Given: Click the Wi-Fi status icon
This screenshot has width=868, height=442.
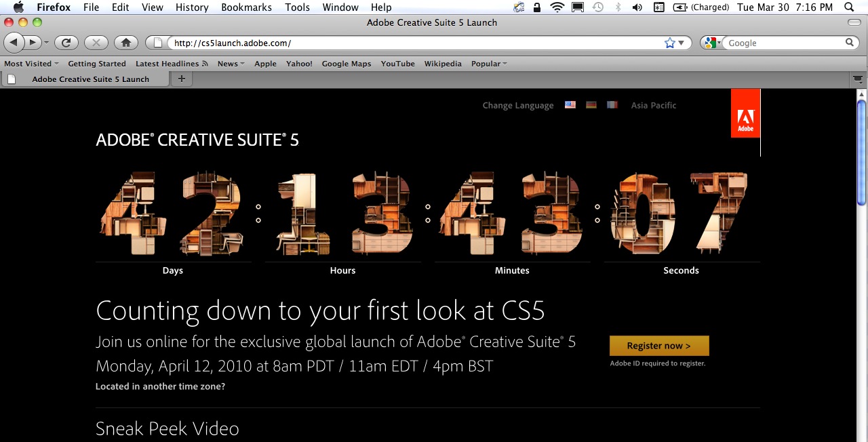Looking at the screenshot, I should (x=557, y=7).
